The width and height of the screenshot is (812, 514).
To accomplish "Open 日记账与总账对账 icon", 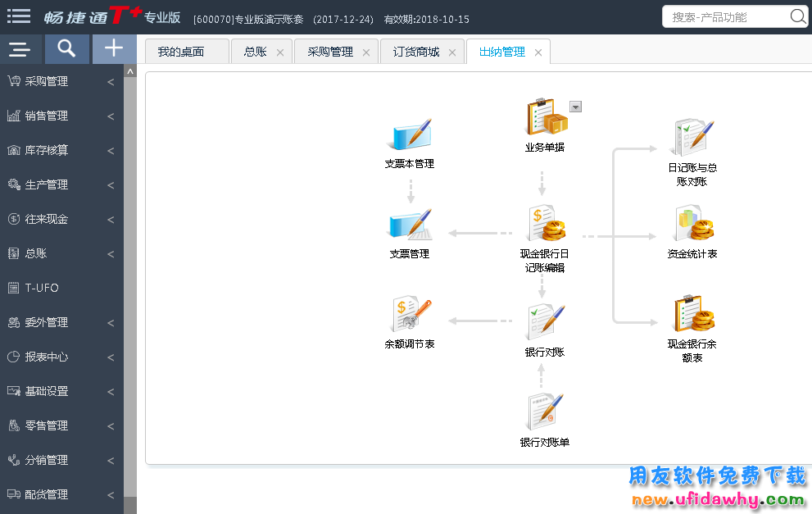I will tap(692, 138).
